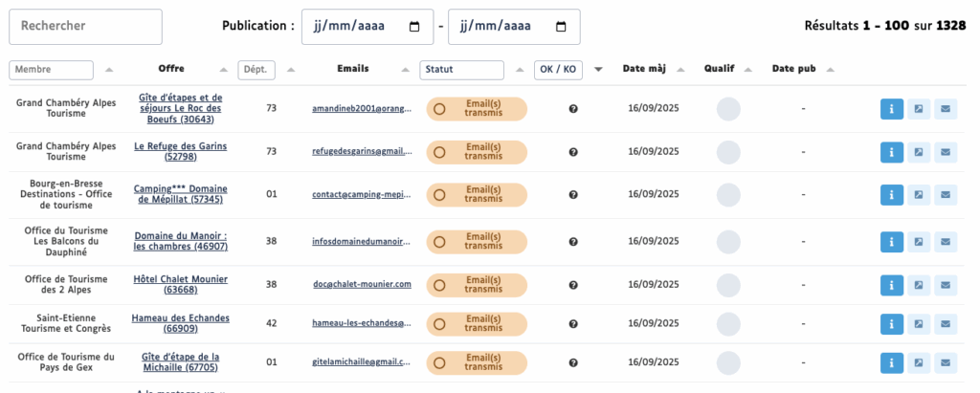Open info for Le Refuge des Garins row
The height and width of the screenshot is (393, 980).
click(x=891, y=152)
